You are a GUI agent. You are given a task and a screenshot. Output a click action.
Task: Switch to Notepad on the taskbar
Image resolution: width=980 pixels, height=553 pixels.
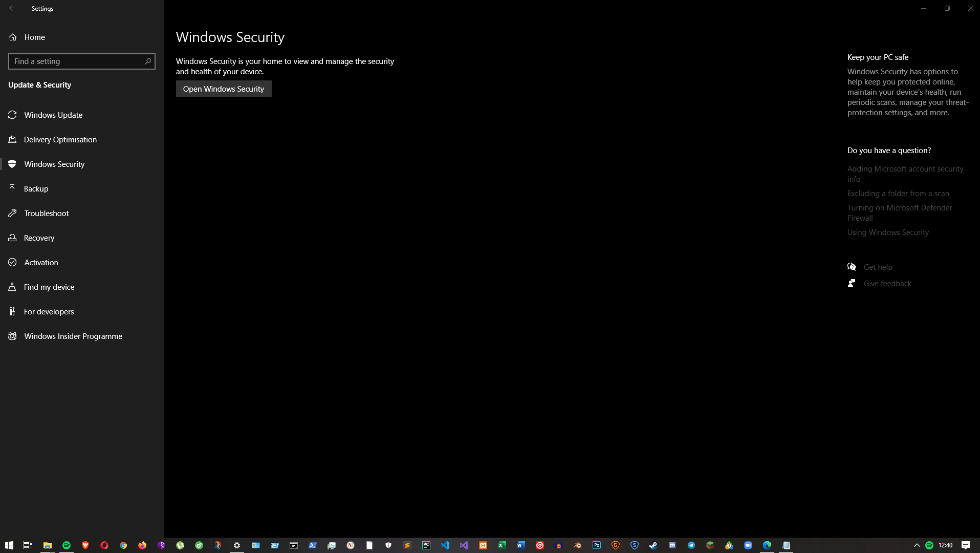tap(786, 545)
